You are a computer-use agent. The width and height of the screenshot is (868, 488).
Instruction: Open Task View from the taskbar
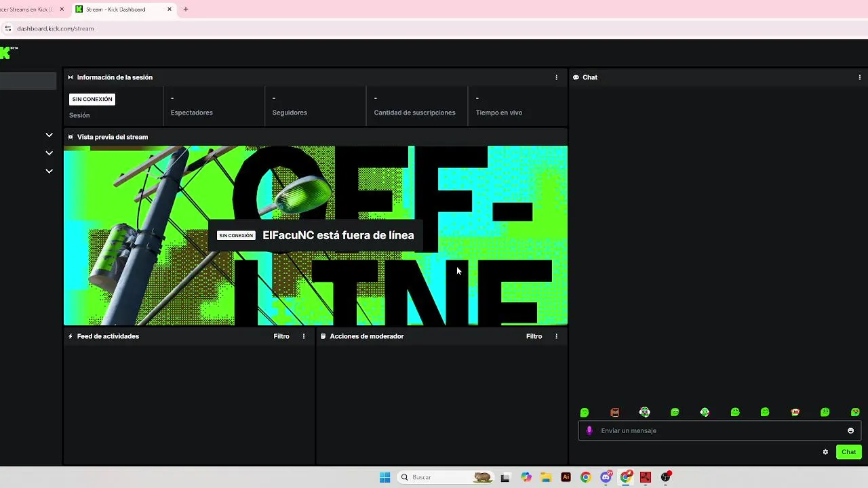point(505,477)
